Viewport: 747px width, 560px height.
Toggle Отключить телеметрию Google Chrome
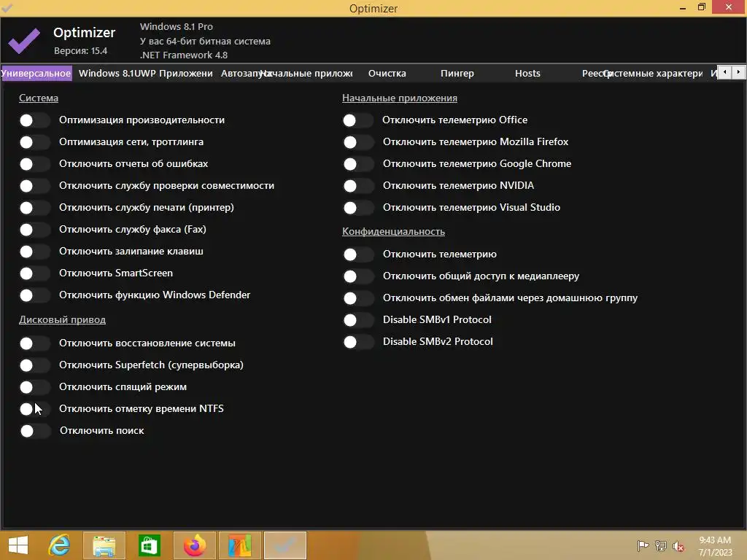pos(358,164)
